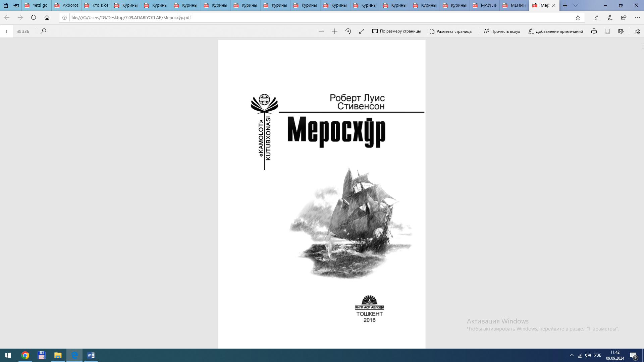The width and height of the screenshot is (644, 362).
Task: Enable Разметка страницы layout view
Action: pyautogui.click(x=451, y=31)
